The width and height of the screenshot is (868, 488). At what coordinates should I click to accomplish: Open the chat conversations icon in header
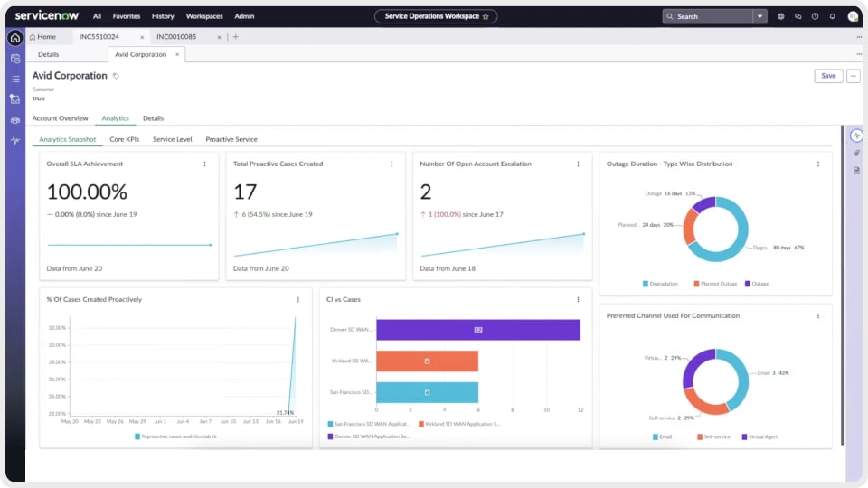[x=797, y=16]
